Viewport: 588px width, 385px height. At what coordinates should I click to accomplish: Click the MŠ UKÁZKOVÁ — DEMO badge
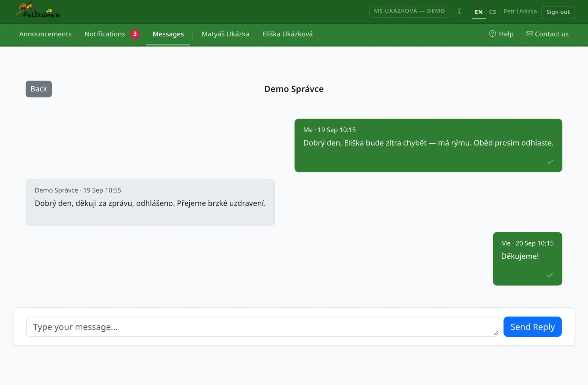pos(409,11)
